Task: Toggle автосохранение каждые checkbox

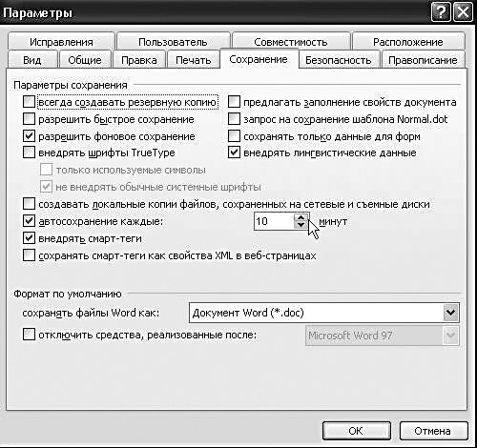Action: tap(29, 221)
